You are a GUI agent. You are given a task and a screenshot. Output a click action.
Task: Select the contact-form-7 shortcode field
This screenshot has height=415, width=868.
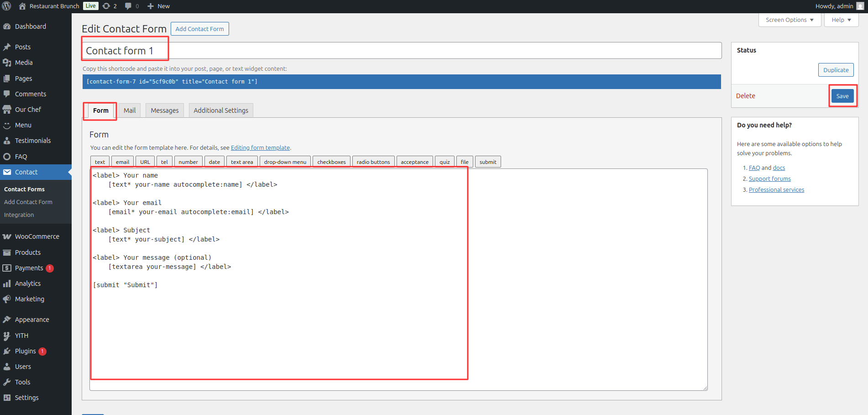(x=402, y=82)
